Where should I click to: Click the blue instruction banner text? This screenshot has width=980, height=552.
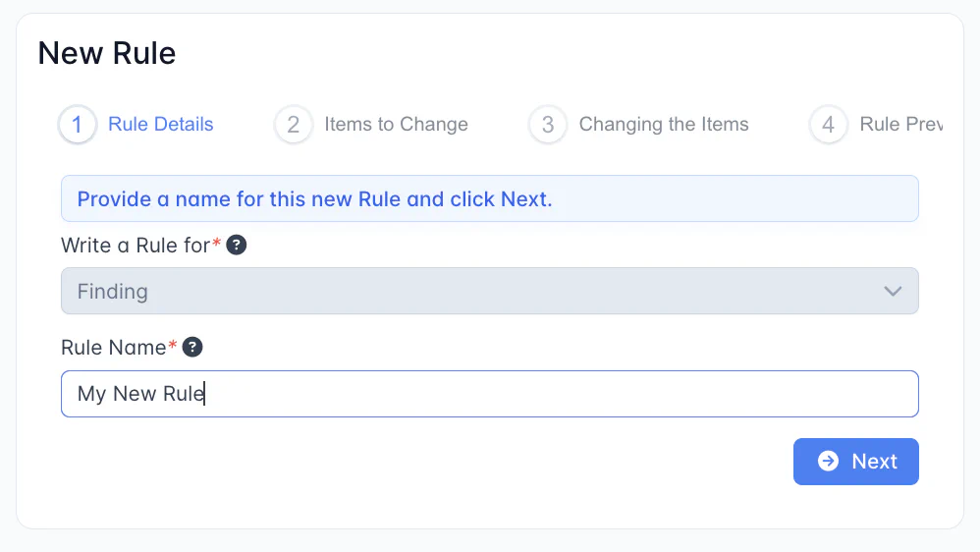pyautogui.click(x=314, y=199)
